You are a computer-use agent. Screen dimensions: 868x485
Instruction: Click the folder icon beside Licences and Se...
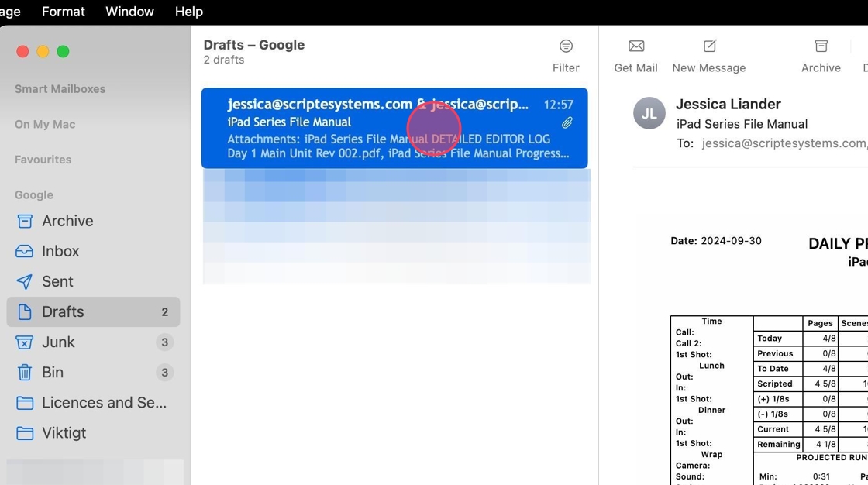(24, 403)
